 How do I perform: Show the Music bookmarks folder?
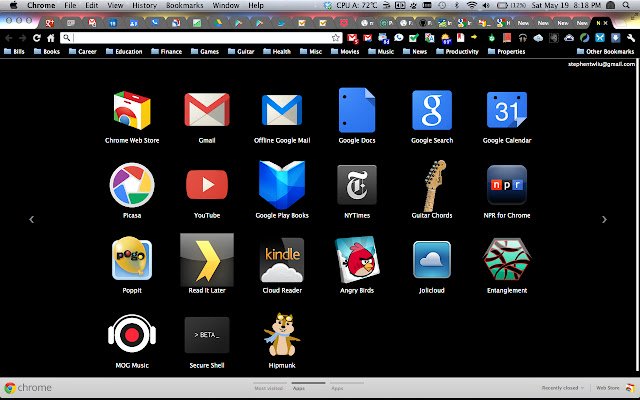click(381, 51)
